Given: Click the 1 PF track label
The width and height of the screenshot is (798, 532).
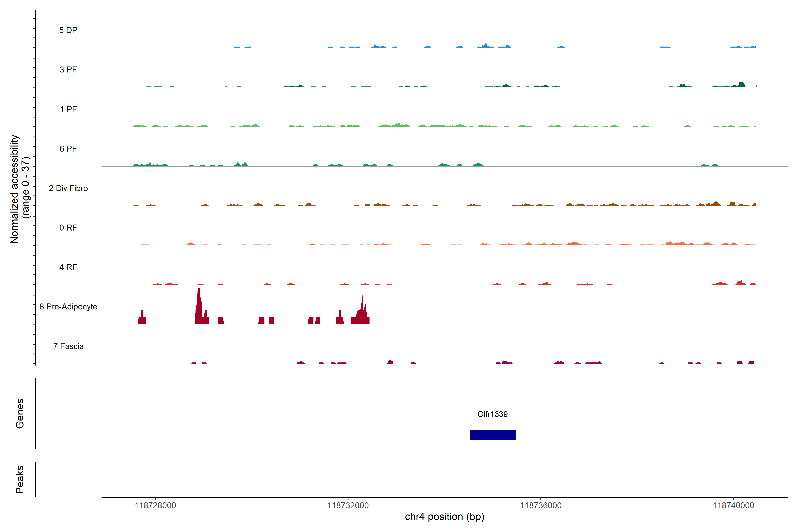Looking at the screenshot, I should (x=68, y=109).
